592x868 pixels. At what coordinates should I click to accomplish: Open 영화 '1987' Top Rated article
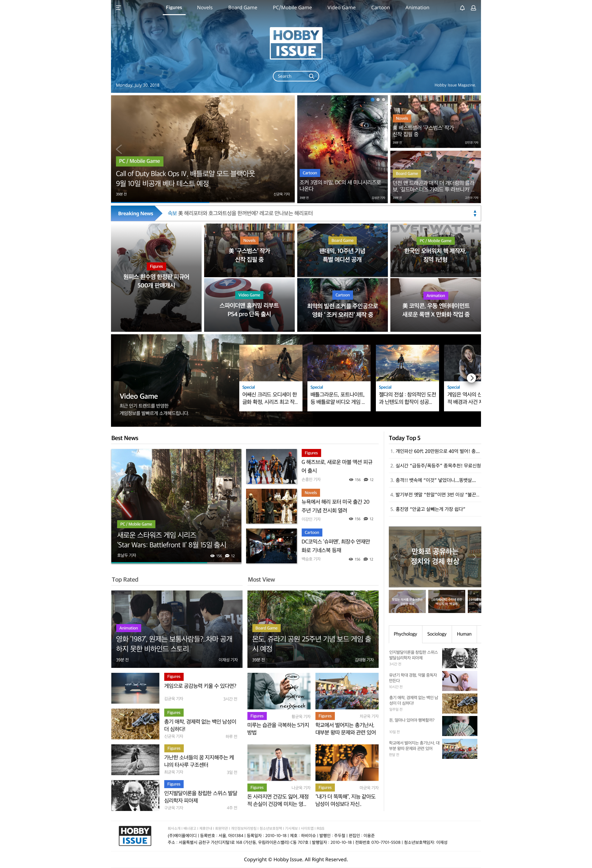177,629
